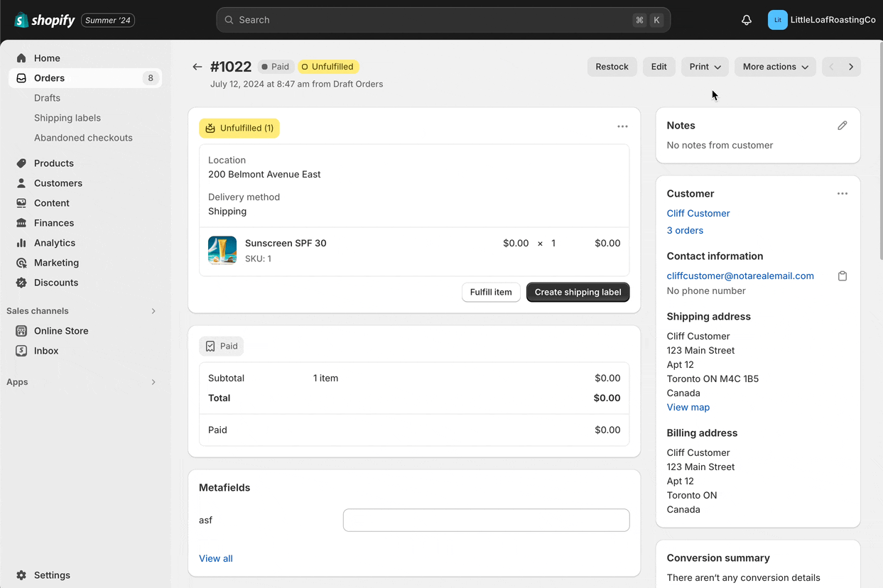Viewport: 883px width, 588px height.
Task: Open the 3 orders link
Action: coord(685,231)
